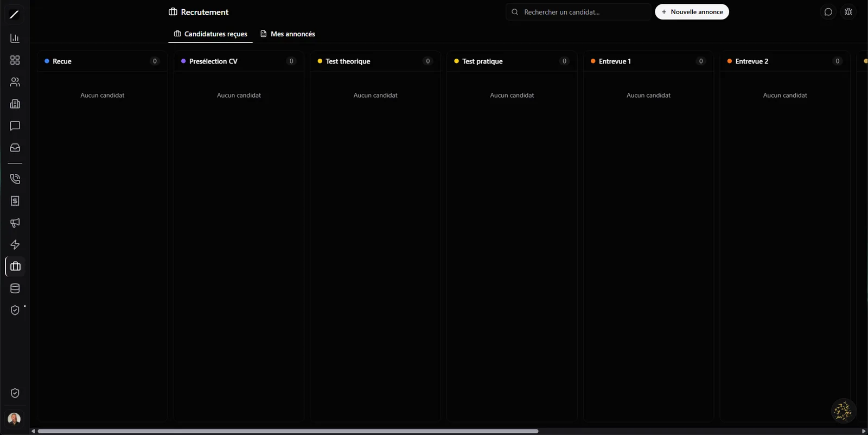The image size is (868, 435).
Task: Click the Presélection CV column header
Action: click(239, 61)
